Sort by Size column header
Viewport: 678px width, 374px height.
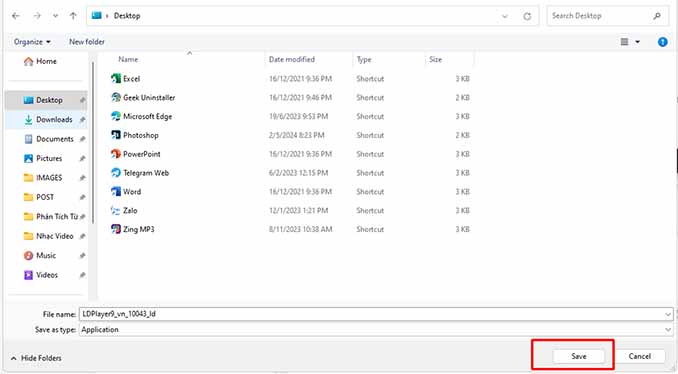point(435,60)
